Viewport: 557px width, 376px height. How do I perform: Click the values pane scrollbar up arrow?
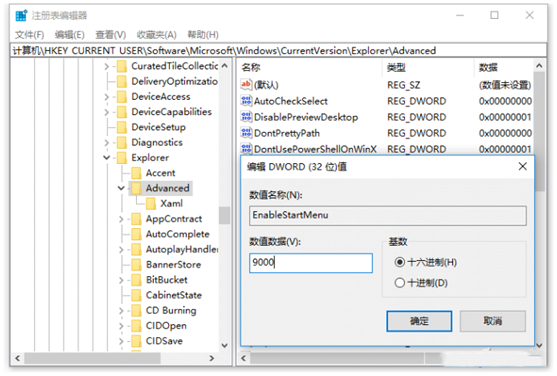coord(539,66)
